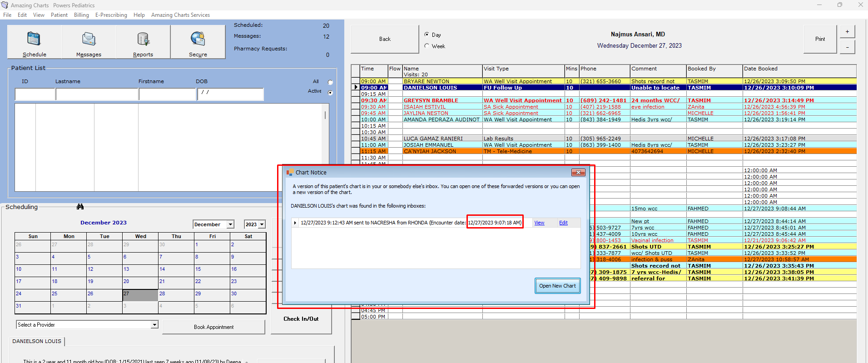Expand the December month dropdown
This screenshot has width=868, height=363.
(230, 224)
